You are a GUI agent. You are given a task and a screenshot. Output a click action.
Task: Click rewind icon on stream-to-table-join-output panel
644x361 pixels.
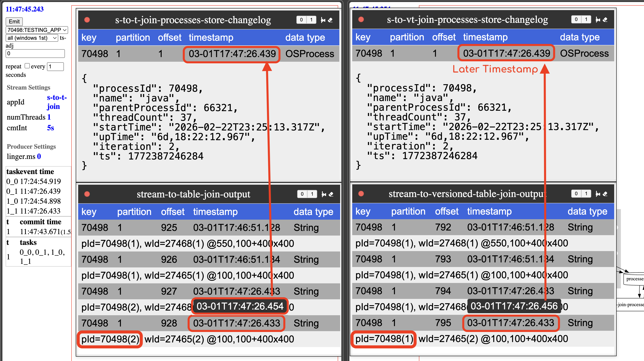pyautogui.click(x=324, y=194)
